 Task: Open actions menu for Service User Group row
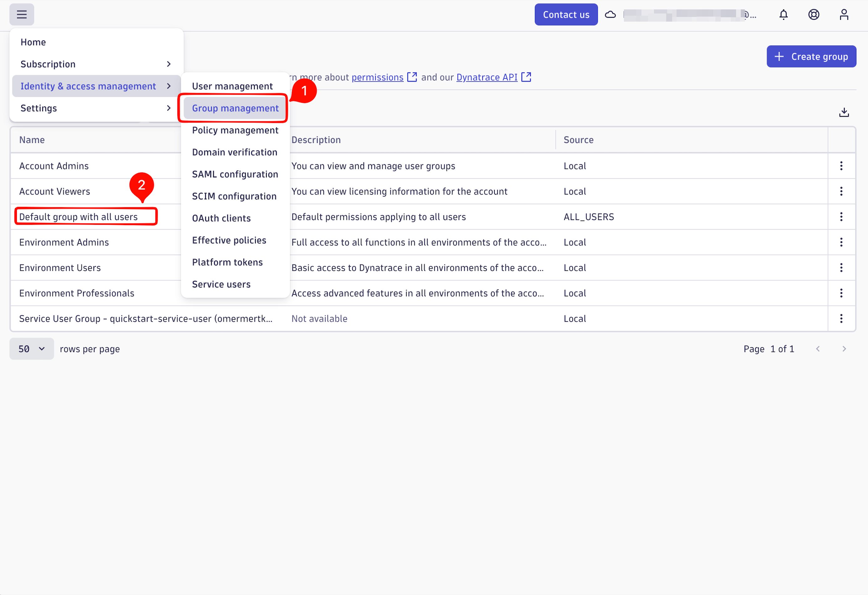click(x=841, y=319)
